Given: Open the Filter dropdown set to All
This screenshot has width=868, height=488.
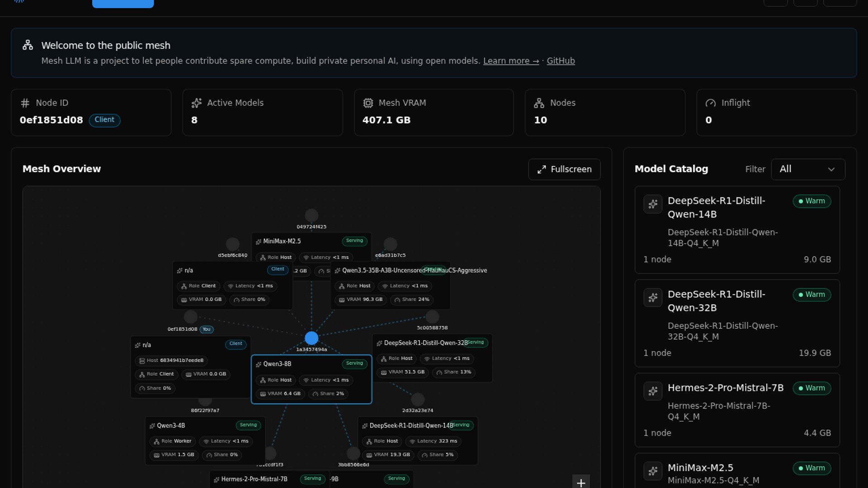Looking at the screenshot, I should point(807,169).
